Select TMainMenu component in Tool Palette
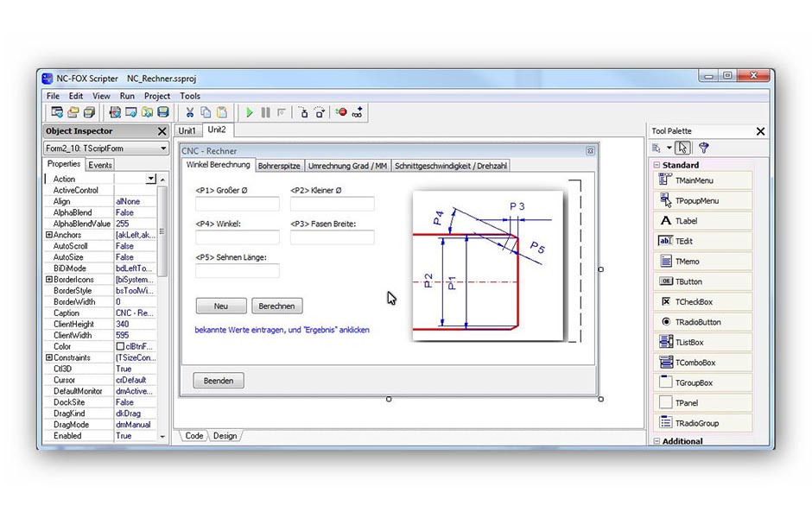This screenshot has width=812, height=518. pos(701,180)
